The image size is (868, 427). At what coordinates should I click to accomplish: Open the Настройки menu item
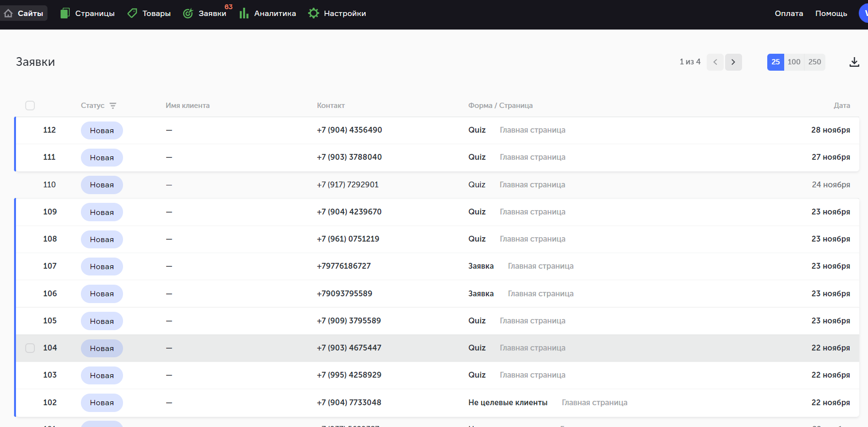pyautogui.click(x=337, y=13)
